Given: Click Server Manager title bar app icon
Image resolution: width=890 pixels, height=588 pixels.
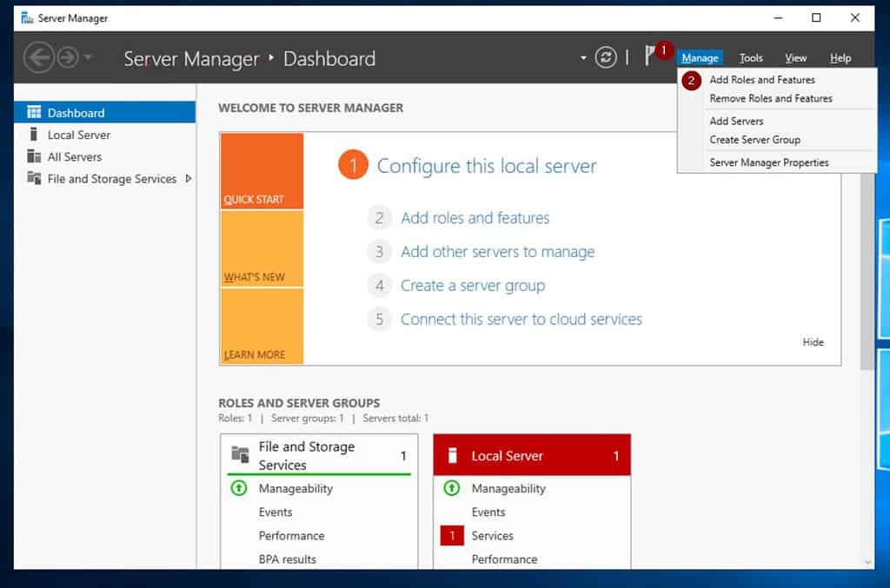Looking at the screenshot, I should [27, 18].
